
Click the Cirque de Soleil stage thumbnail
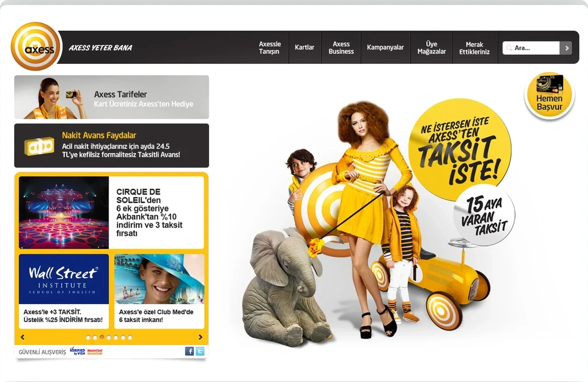64,212
